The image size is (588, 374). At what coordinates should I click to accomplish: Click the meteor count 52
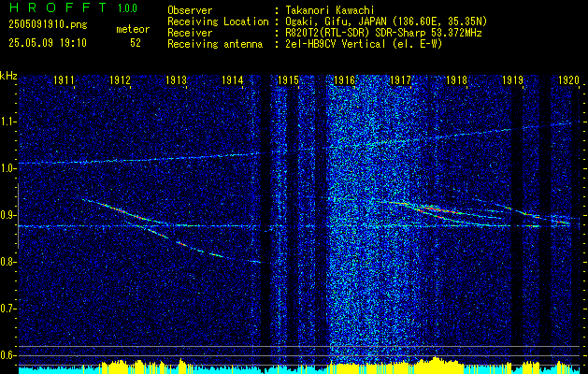pos(136,43)
